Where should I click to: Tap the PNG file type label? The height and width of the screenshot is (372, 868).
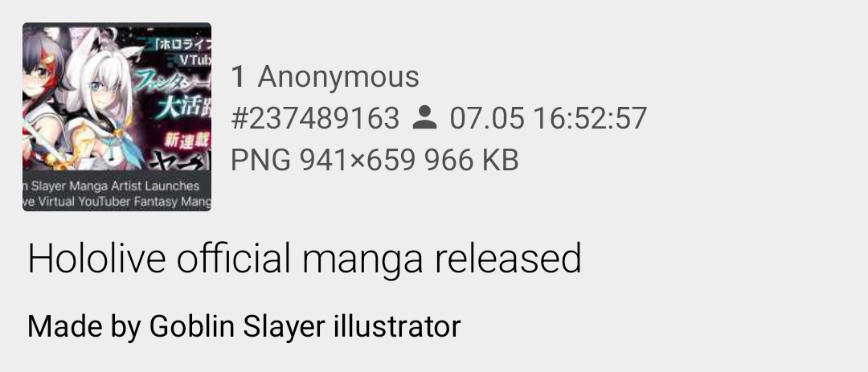point(260,161)
